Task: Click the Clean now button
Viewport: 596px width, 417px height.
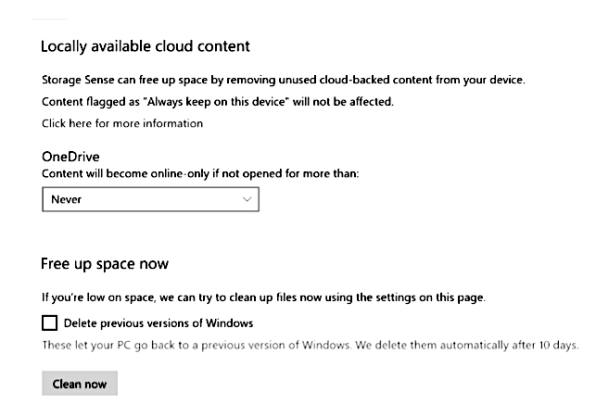Action: tap(80, 384)
